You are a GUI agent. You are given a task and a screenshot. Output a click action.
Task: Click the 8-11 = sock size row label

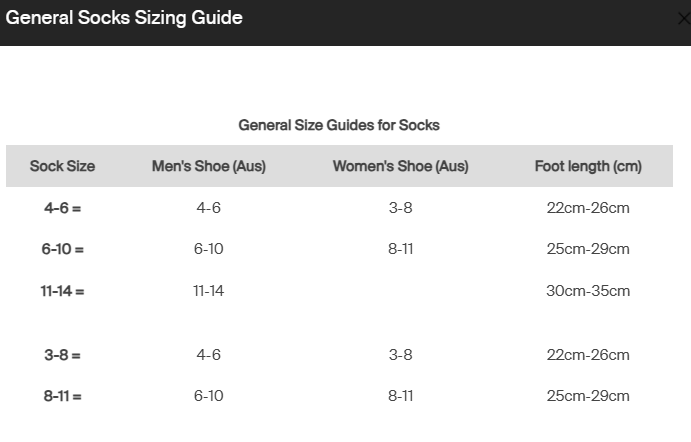(x=62, y=396)
